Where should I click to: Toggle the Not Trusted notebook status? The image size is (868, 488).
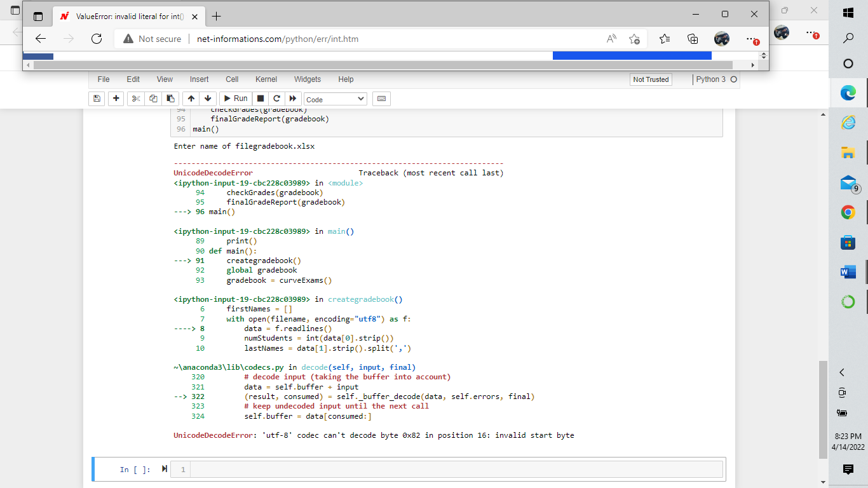651,79
